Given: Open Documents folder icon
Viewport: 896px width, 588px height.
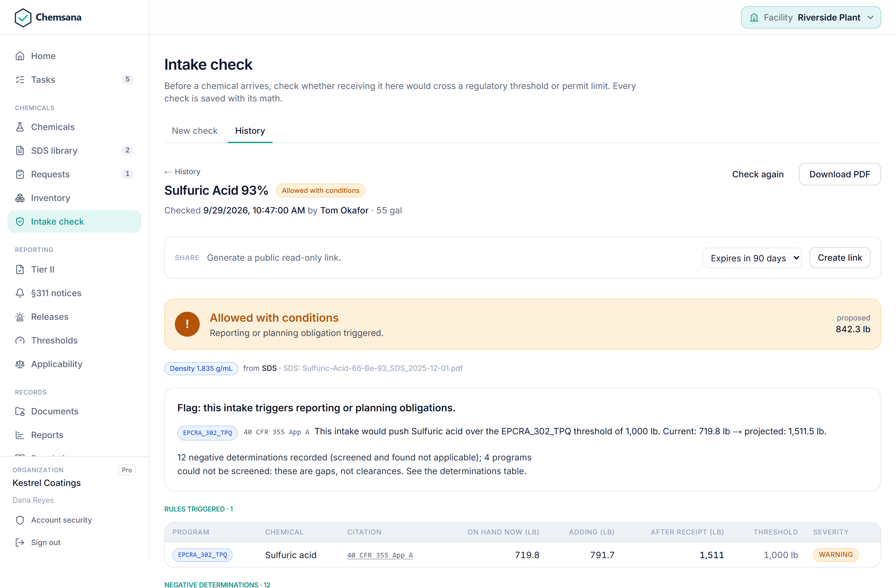Looking at the screenshot, I should [20, 412].
